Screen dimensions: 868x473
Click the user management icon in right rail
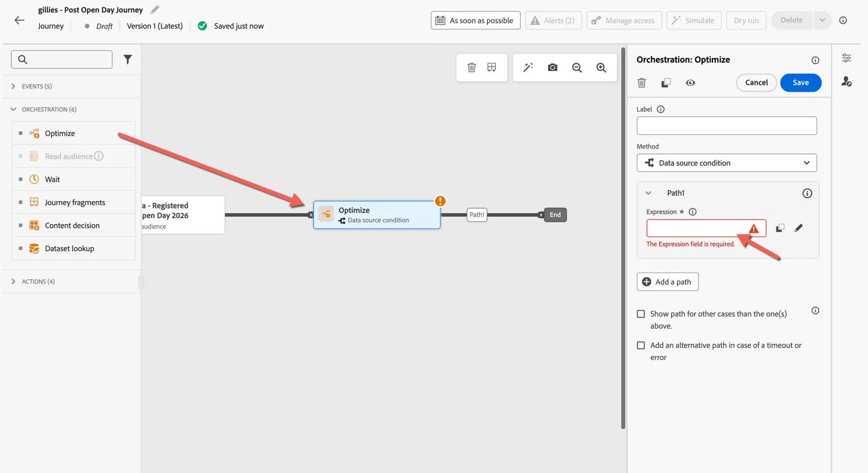[846, 82]
